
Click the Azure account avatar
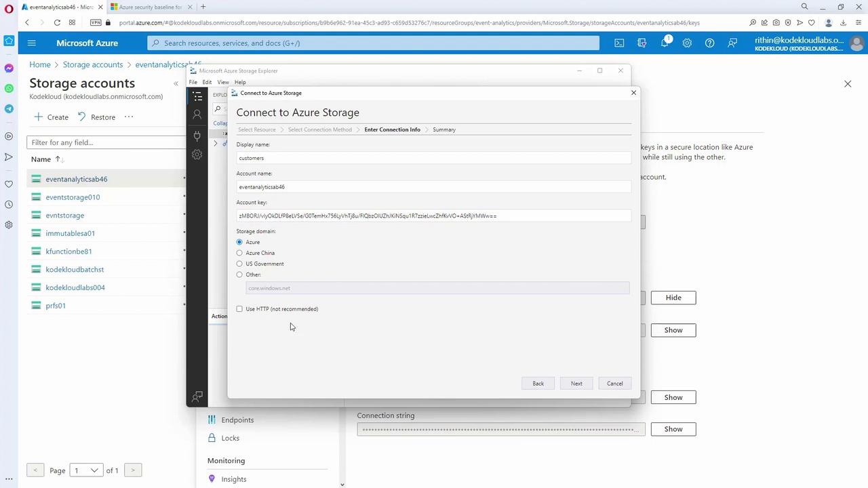pyautogui.click(x=856, y=43)
